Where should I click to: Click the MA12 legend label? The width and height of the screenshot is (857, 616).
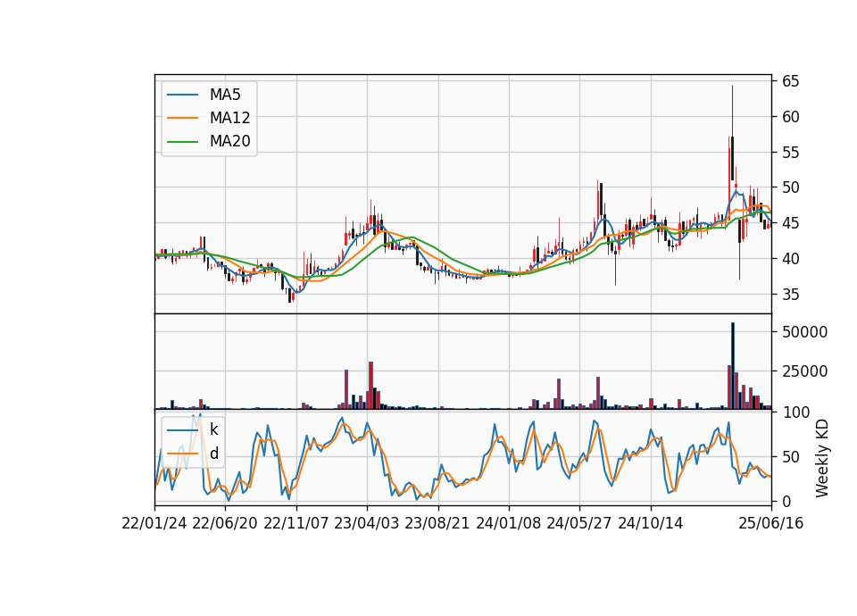(x=230, y=118)
